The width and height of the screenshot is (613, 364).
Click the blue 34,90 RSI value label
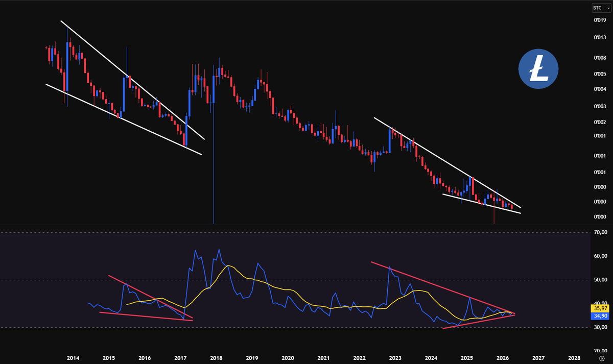599,316
